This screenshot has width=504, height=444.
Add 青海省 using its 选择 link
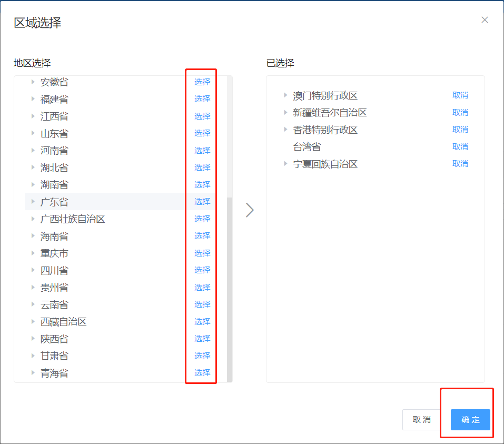202,373
